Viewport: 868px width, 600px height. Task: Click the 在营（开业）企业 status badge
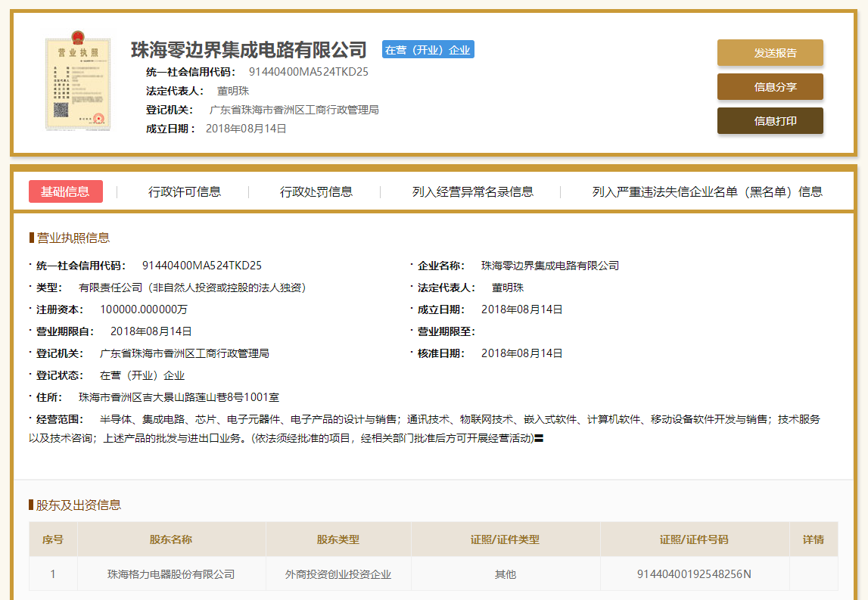(428, 50)
